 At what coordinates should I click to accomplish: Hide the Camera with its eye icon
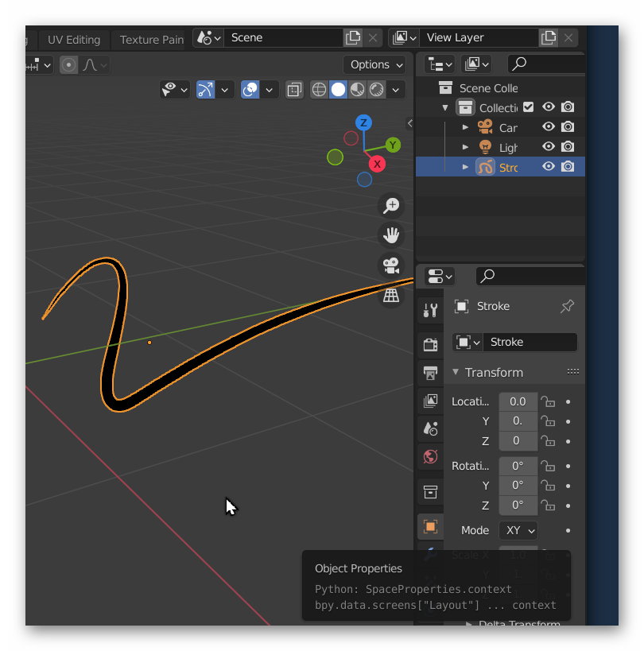pos(549,126)
